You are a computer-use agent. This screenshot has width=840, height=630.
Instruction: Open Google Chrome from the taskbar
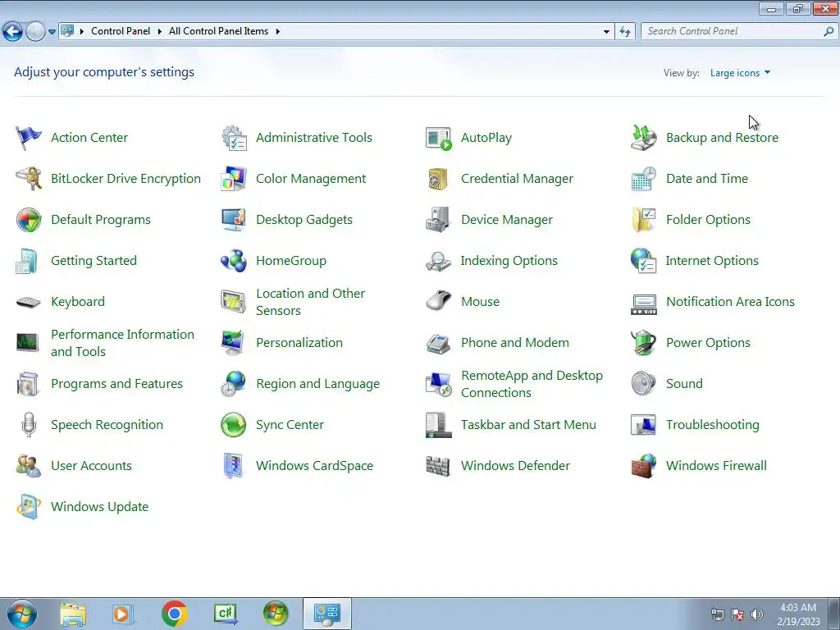[x=174, y=614]
